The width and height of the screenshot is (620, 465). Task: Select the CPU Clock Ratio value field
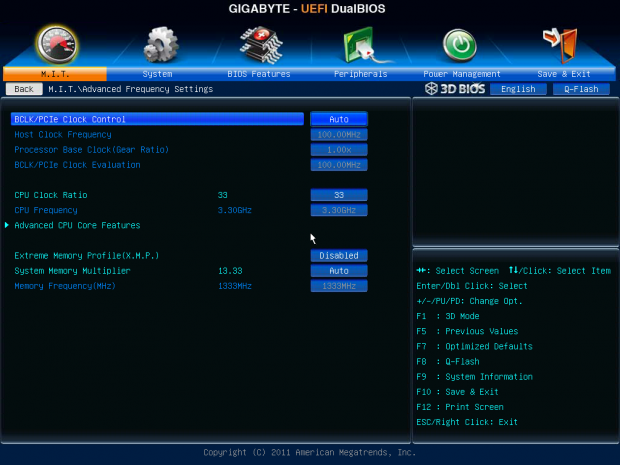pyautogui.click(x=339, y=195)
